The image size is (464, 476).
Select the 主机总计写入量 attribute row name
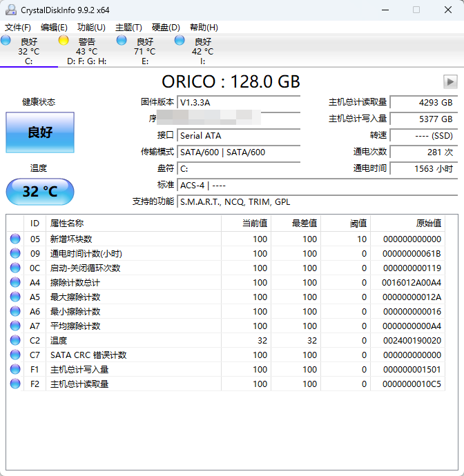tap(79, 370)
